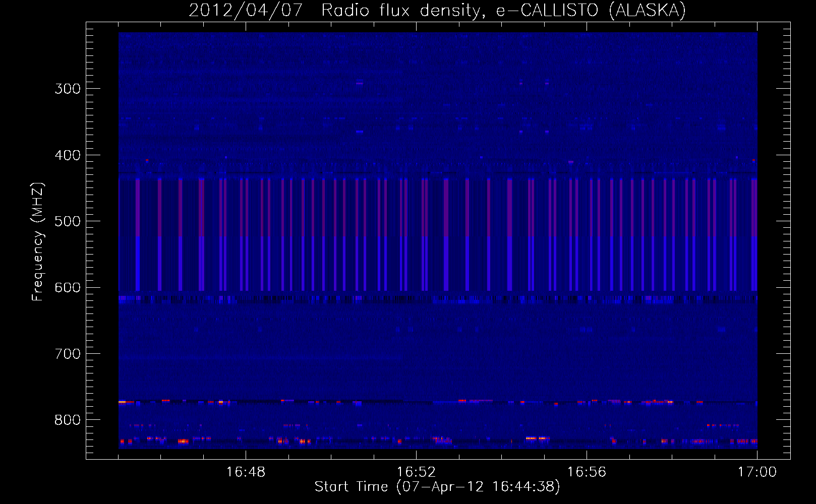Click the 400 frequency tick label
Viewport: 816px width, 504px height.
tap(68, 155)
